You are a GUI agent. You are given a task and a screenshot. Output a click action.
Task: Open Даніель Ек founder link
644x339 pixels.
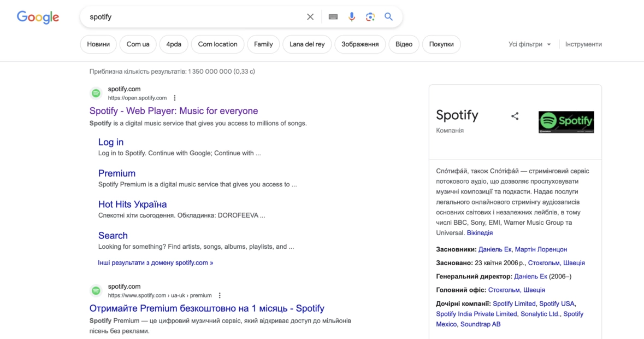point(495,249)
